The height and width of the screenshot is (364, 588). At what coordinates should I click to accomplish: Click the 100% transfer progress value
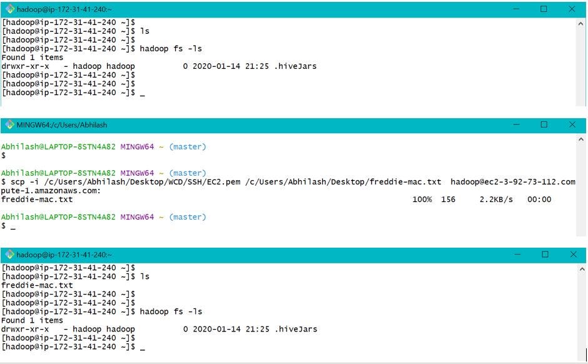pyautogui.click(x=422, y=200)
